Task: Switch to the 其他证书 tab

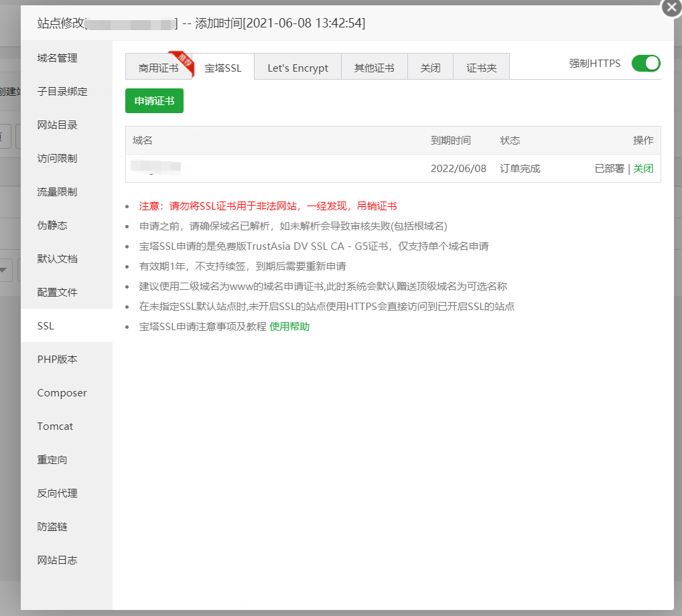Action: pos(374,67)
